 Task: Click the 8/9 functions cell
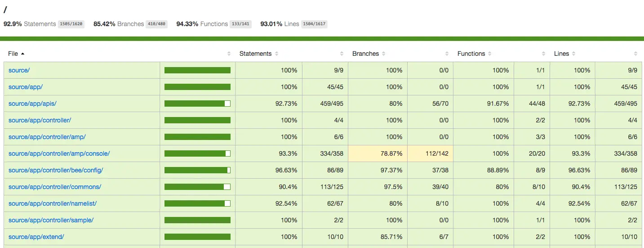tap(532, 170)
